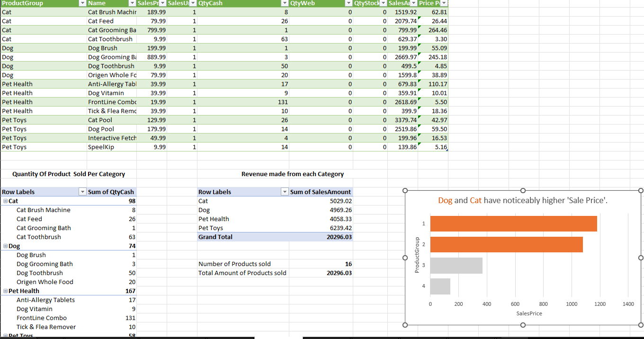
Task: Open the SalesAmount column filter
Action: 413,3
